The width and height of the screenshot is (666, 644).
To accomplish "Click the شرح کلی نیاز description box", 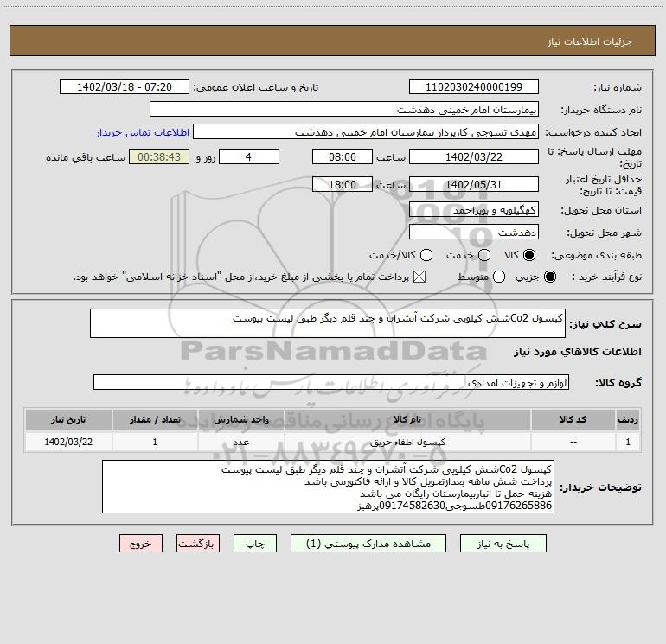I will coord(328,323).
